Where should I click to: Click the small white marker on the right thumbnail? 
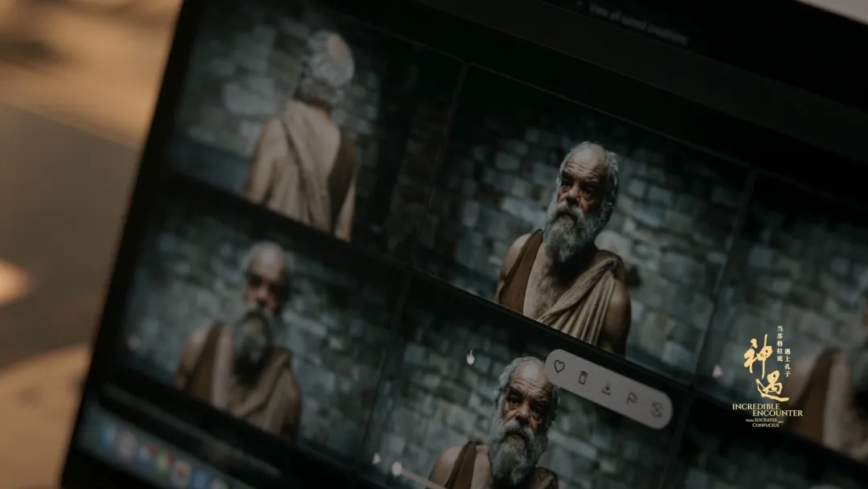point(716,372)
